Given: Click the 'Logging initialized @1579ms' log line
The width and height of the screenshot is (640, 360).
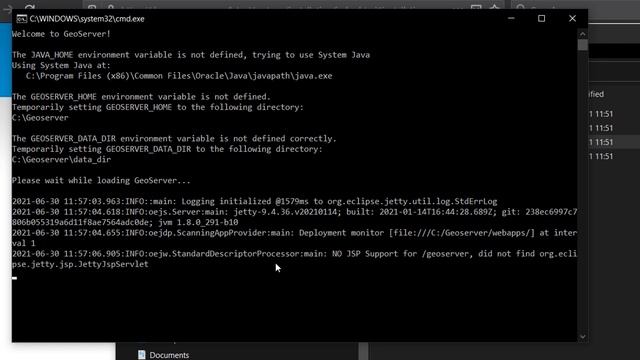Looking at the screenshot, I should (255, 201).
